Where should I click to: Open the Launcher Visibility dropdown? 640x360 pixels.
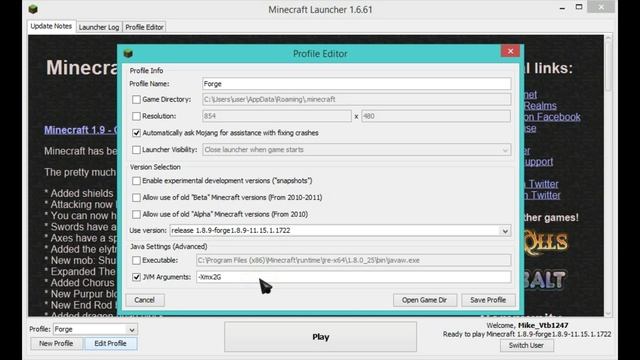pyautogui.click(x=357, y=150)
